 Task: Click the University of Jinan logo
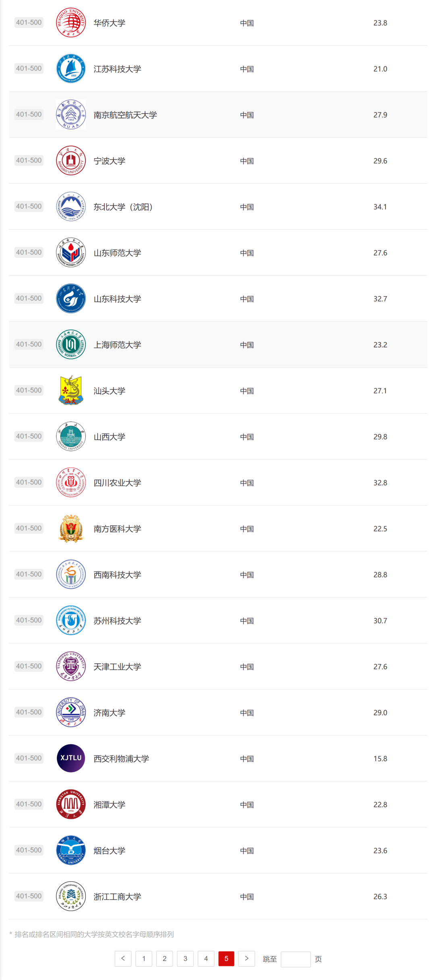point(71,712)
